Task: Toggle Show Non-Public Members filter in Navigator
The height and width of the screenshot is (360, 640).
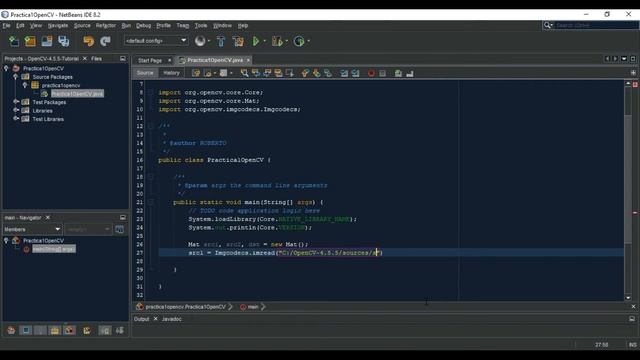Action: point(55,330)
